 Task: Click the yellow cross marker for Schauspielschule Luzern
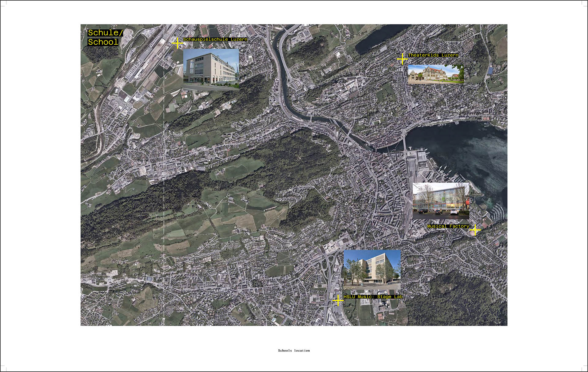coord(177,43)
